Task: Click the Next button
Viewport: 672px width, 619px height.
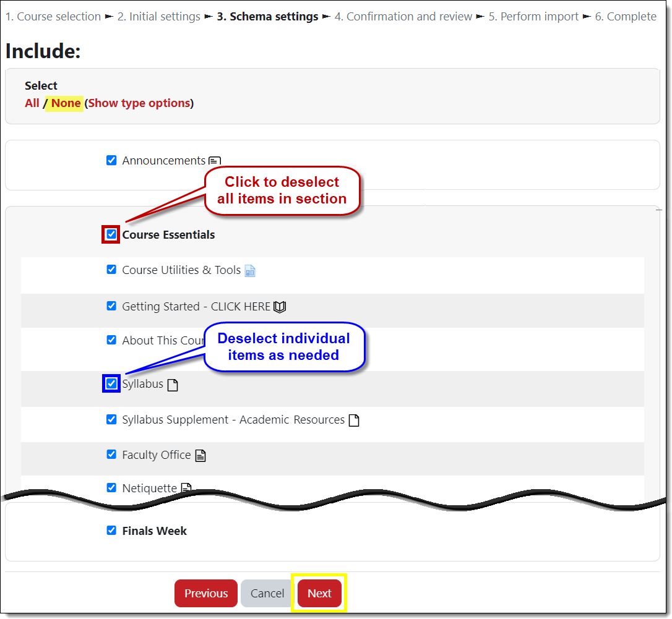Action: (x=320, y=593)
